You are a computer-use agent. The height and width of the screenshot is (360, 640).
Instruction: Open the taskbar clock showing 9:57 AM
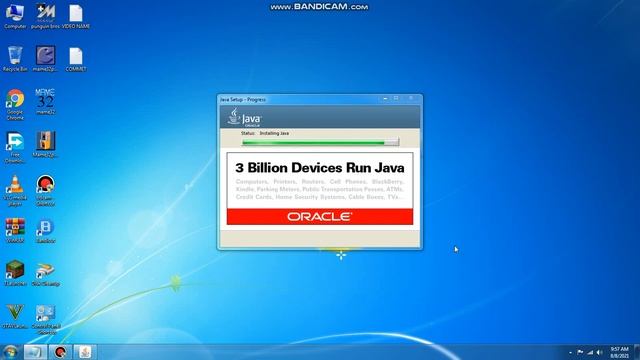(x=619, y=352)
